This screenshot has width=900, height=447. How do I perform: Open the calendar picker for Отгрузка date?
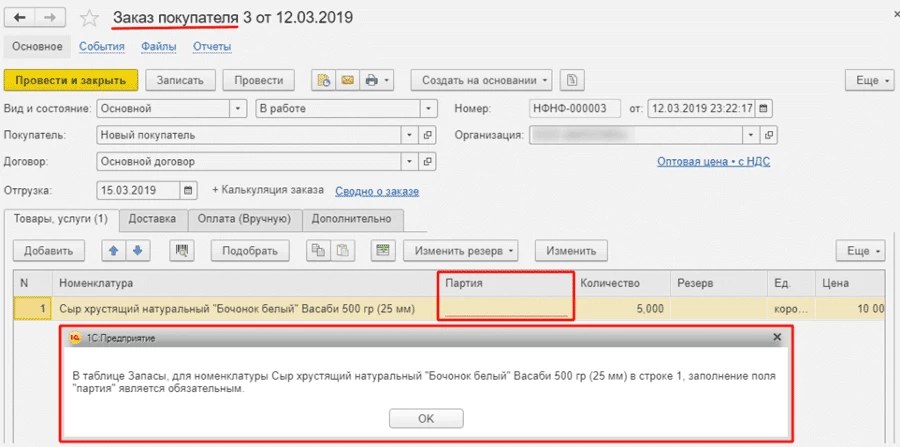click(188, 190)
